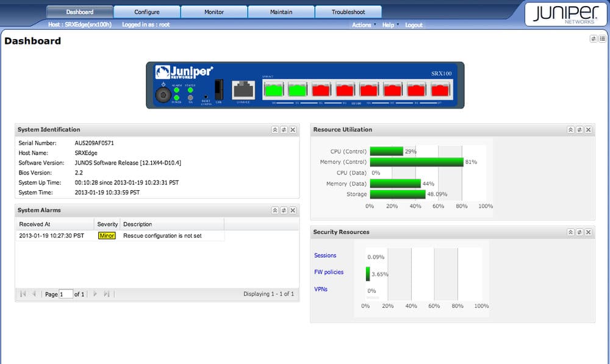The height and width of the screenshot is (364, 610).
Task: Go to previous alarms page
Action: (34, 294)
